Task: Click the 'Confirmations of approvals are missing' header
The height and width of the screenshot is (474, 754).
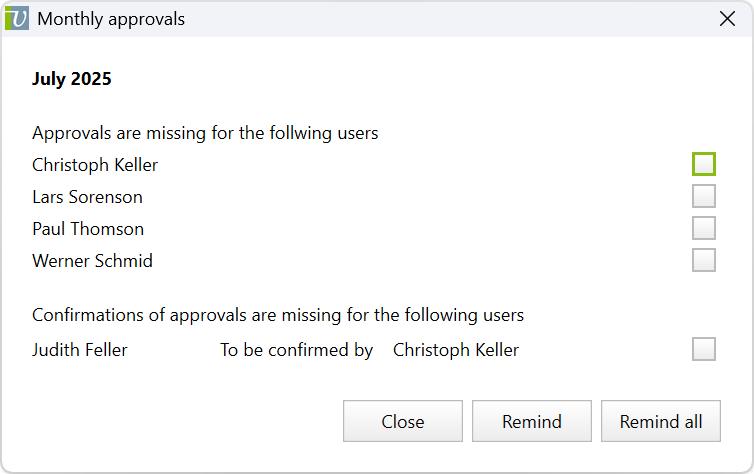Action: click(x=278, y=315)
